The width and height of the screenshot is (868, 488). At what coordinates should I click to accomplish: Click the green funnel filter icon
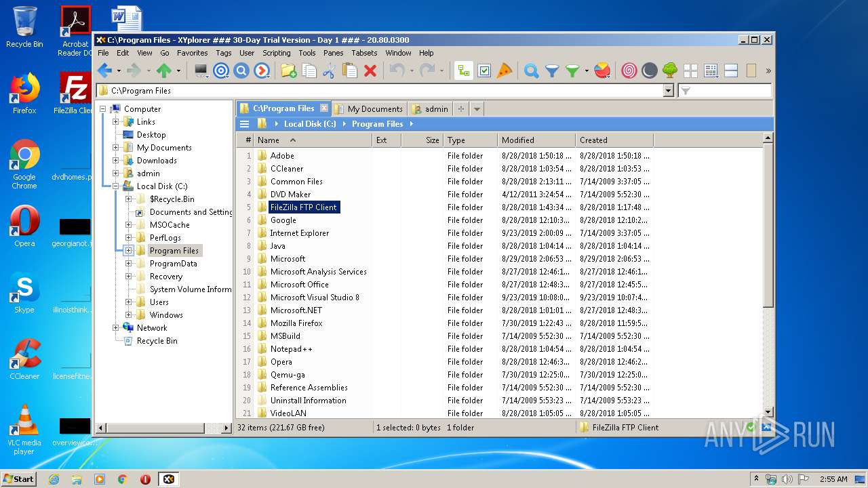coord(572,70)
